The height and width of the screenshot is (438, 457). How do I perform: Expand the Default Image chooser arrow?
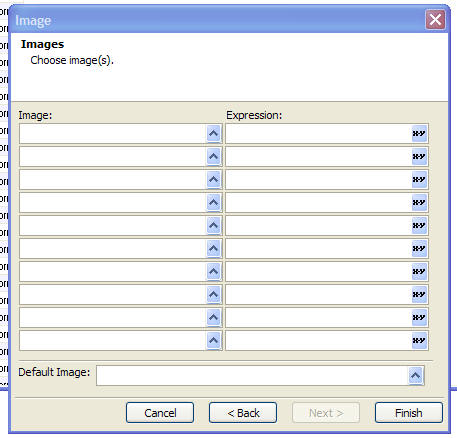pyautogui.click(x=415, y=376)
